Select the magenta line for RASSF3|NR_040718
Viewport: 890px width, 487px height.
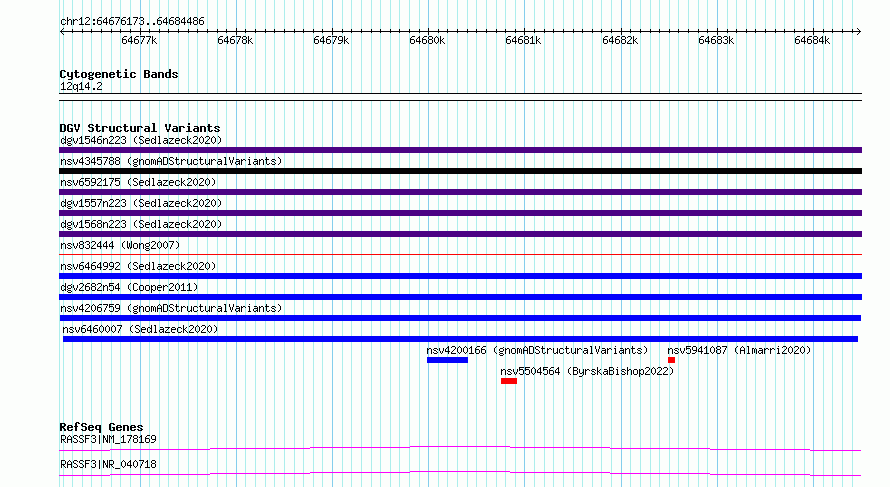tap(460, 473)
